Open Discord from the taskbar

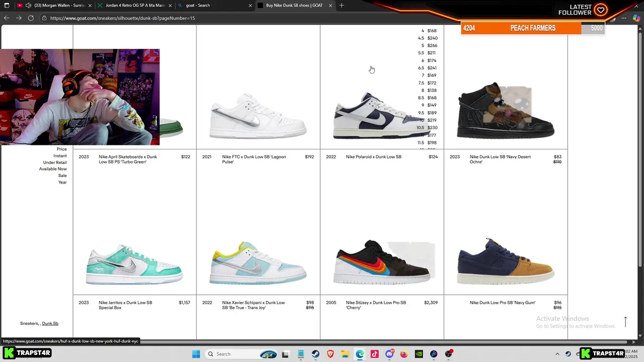[x=389, y=354]
